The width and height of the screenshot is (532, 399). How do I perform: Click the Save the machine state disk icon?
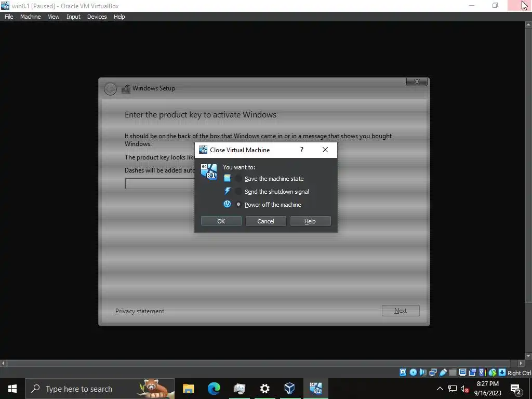(228, 178)
